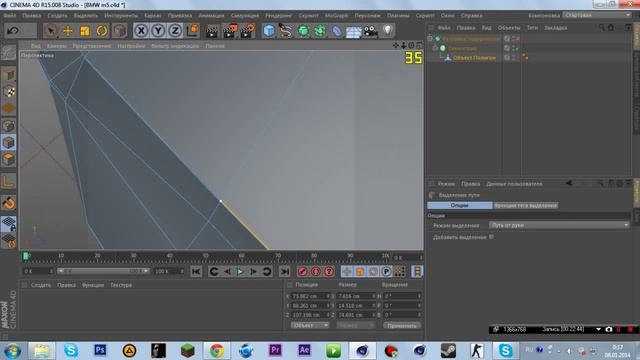Screen dimensions: 640x360
Task: Toggle the Z axis lock
Action: point(175,31)
